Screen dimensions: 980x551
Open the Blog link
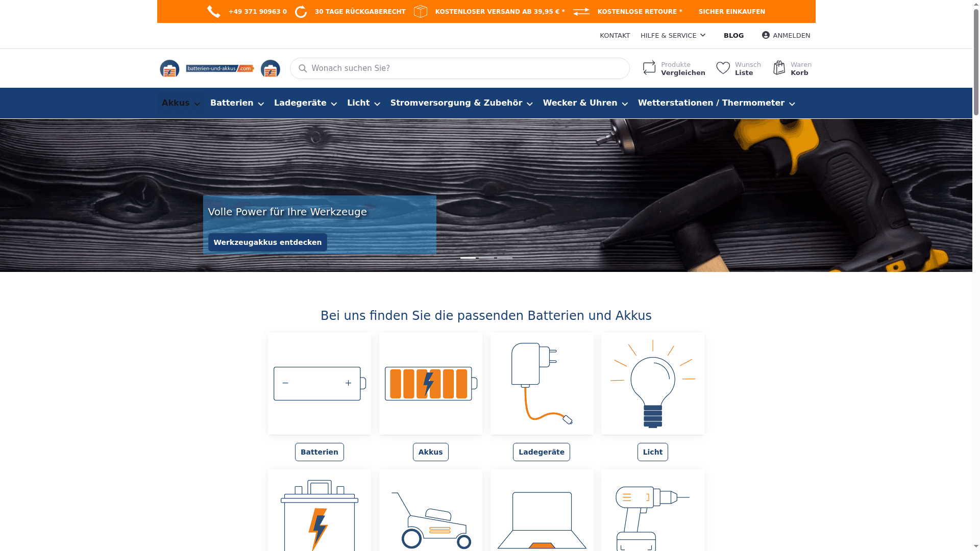click(733, 35)
